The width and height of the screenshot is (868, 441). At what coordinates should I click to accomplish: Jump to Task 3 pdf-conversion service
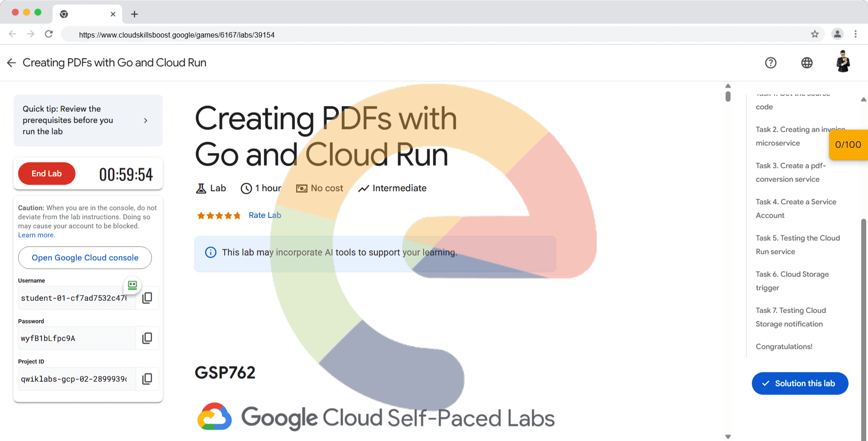pos(790,172)
